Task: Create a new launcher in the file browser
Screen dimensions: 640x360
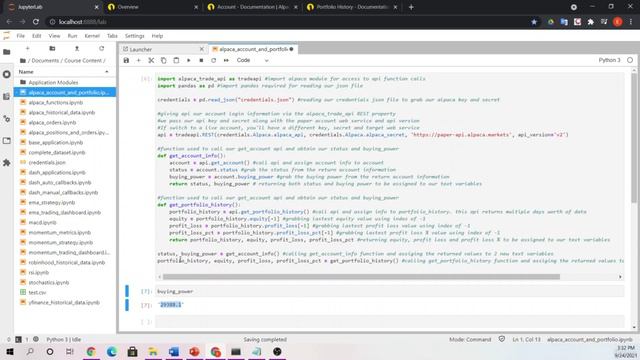Action: click(28, 49)
